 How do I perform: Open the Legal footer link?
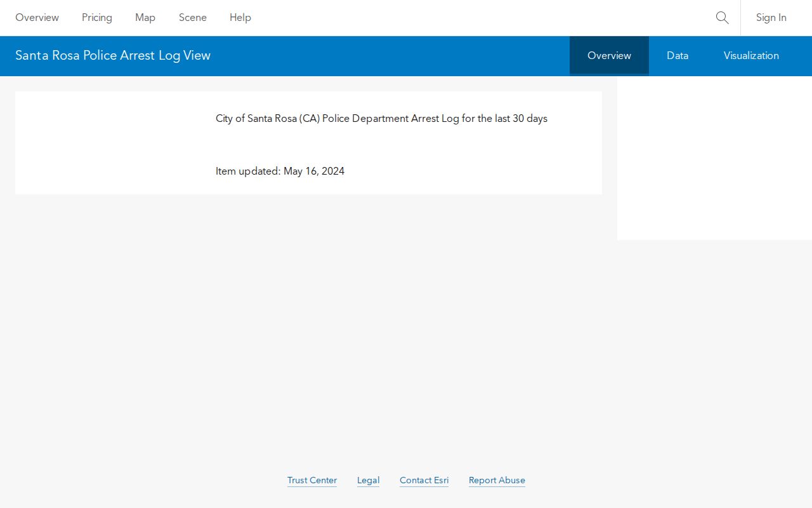coord(368,481)
